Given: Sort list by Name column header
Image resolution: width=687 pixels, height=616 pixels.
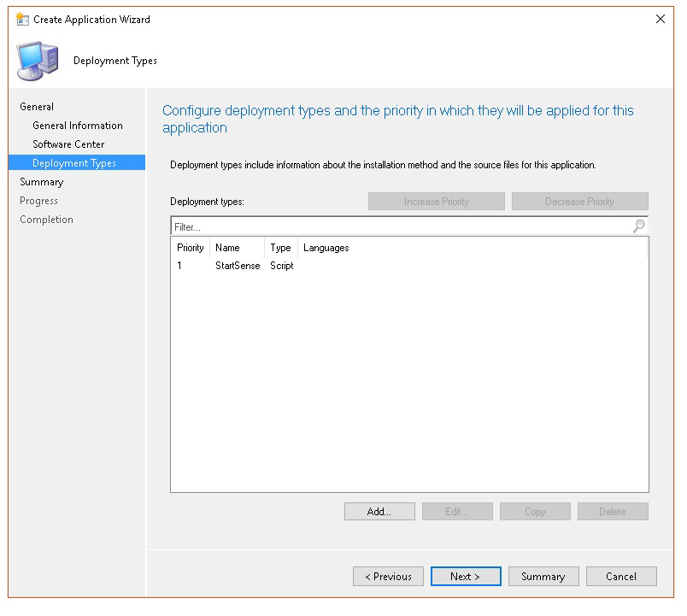Looking at the screenshot, I should click(228, 248).
